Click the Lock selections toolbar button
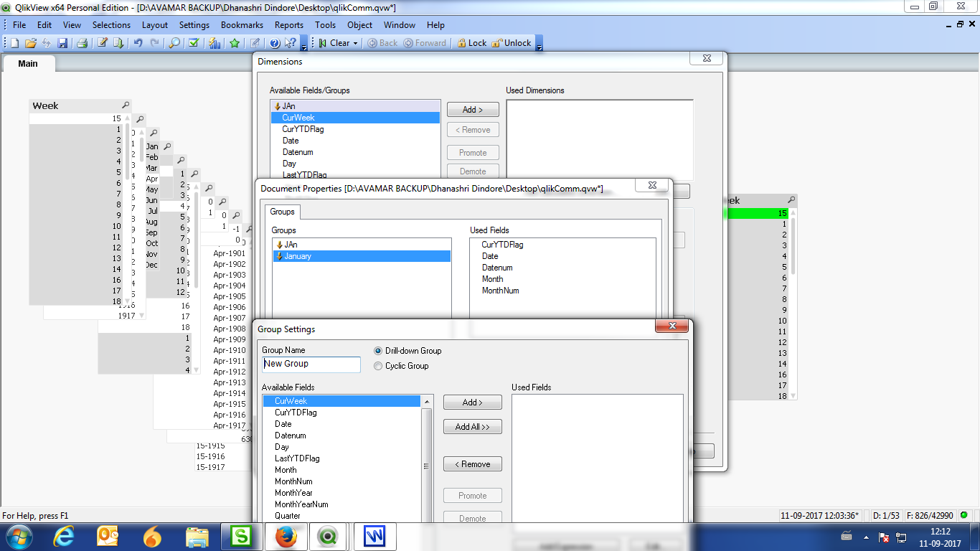980x551 pixels. coord(471,43)
